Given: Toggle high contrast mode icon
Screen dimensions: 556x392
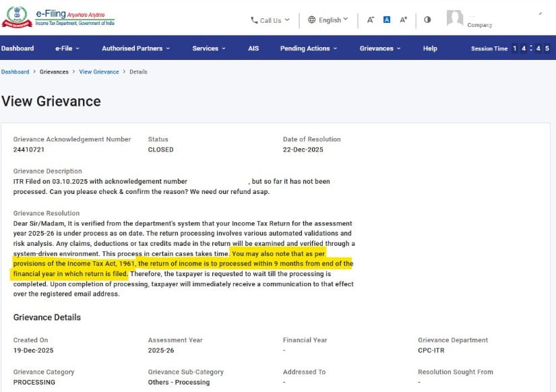Looking at the screenshot, I should point(427,20).
